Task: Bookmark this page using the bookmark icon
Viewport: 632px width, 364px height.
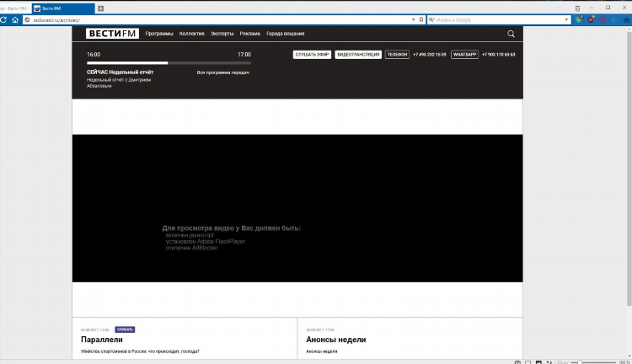Action: tap(421, 19)
